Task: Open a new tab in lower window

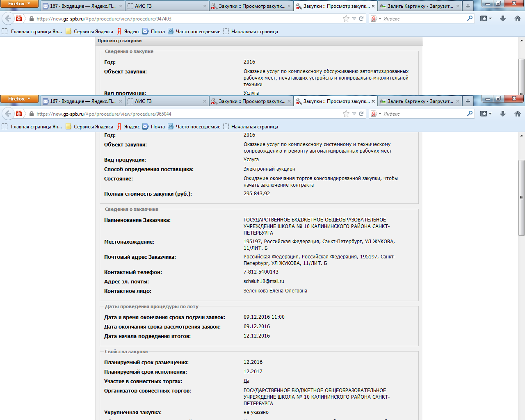Action: (x=468, y=101)
